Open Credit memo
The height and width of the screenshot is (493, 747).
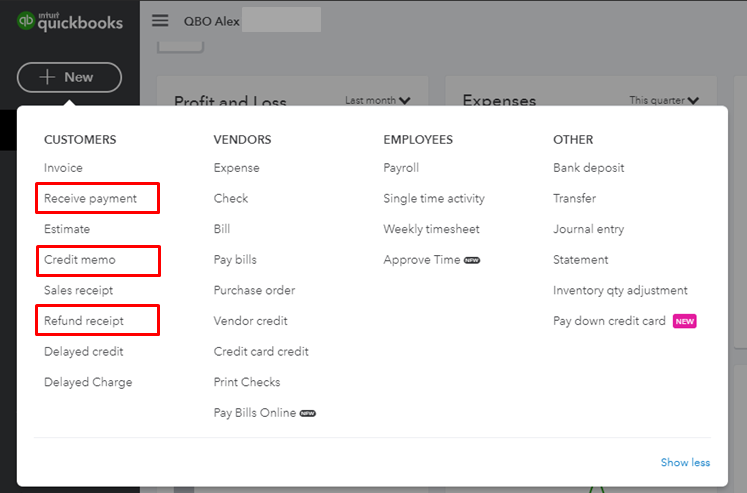click(x=80, y=260)
